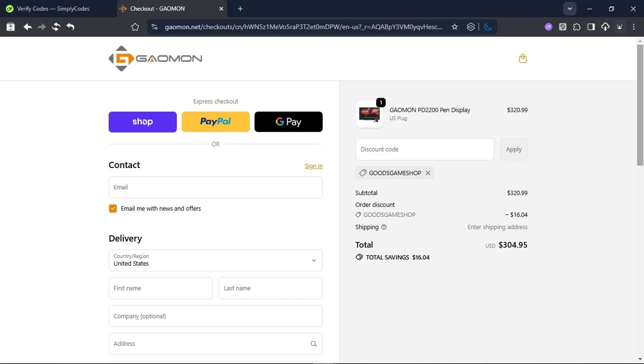Click the Enter shipping address text
The height and width of the screenshot is (364, 644).
tap(497, 227)
